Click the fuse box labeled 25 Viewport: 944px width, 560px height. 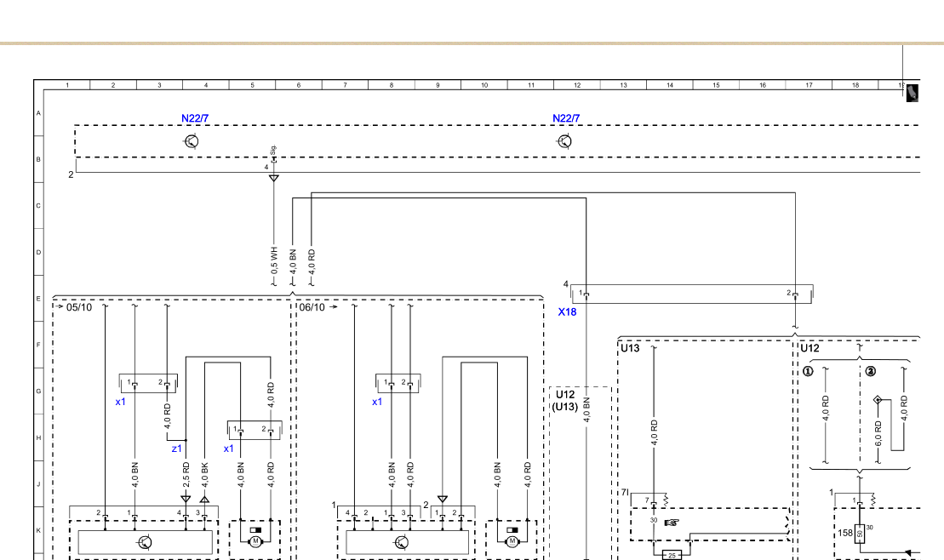[x=672, y=555]
